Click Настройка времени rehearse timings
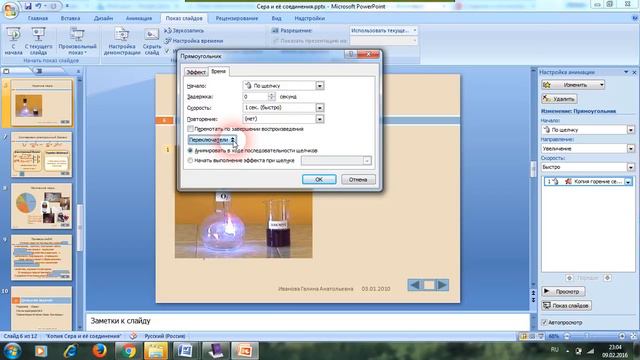This screenshot has height=360, width=640. coord(194,41)
